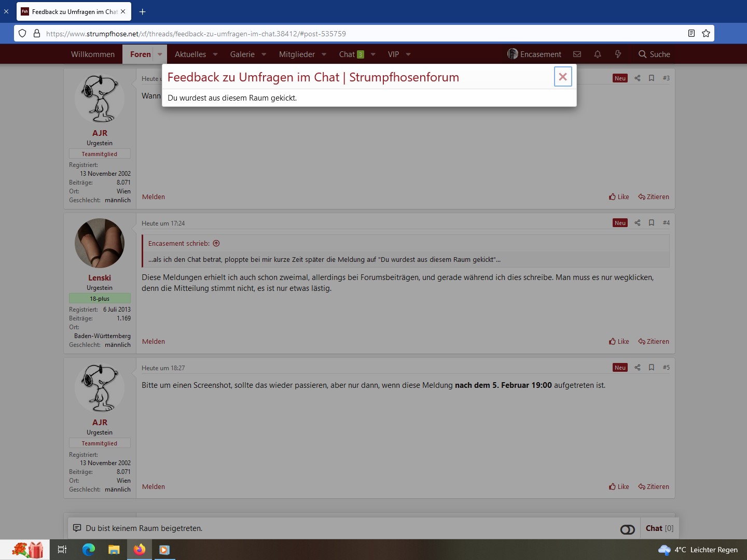Jump to quoted post via arrow icon
Image resolution: width=747 pixels, height=560 pixels.
[x=216, y=244]
